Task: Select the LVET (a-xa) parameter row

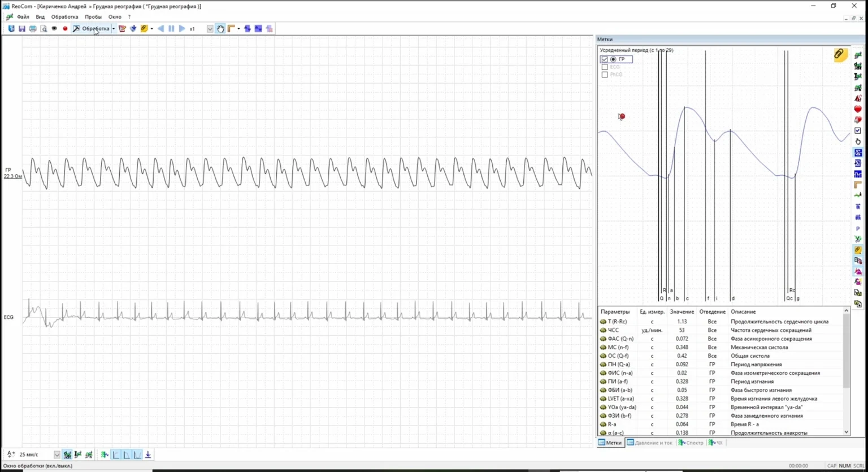Action: coord(721,399)
